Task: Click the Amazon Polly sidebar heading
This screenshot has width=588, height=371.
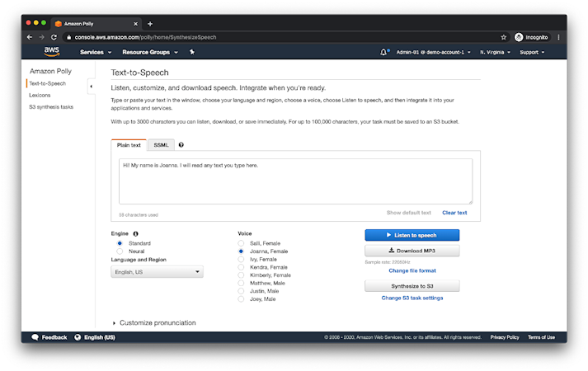Action: tap(50, 71)
